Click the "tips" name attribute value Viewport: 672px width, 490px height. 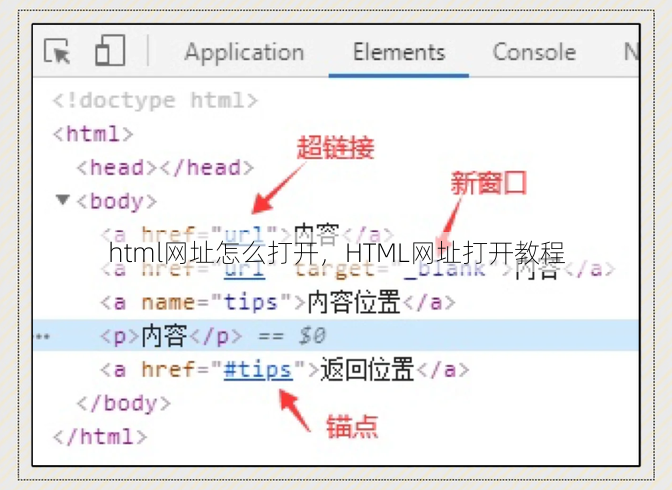[251, 302]
